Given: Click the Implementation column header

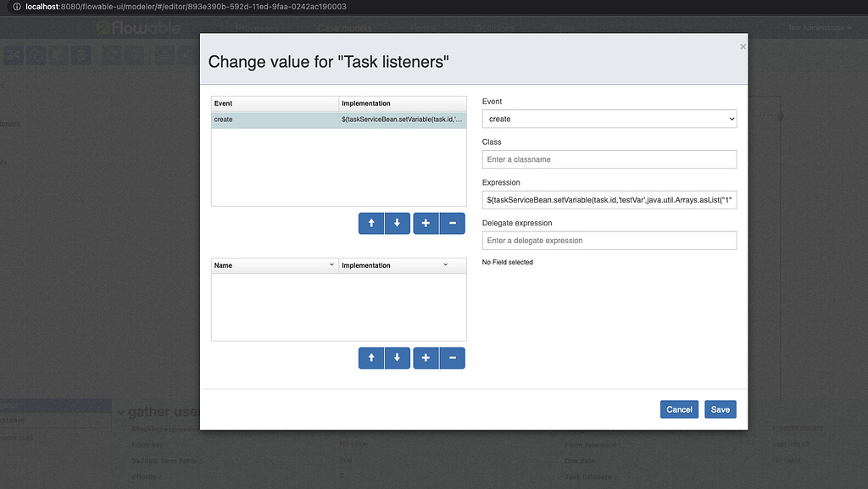Looking at the screenshot, I should point(365,103).
